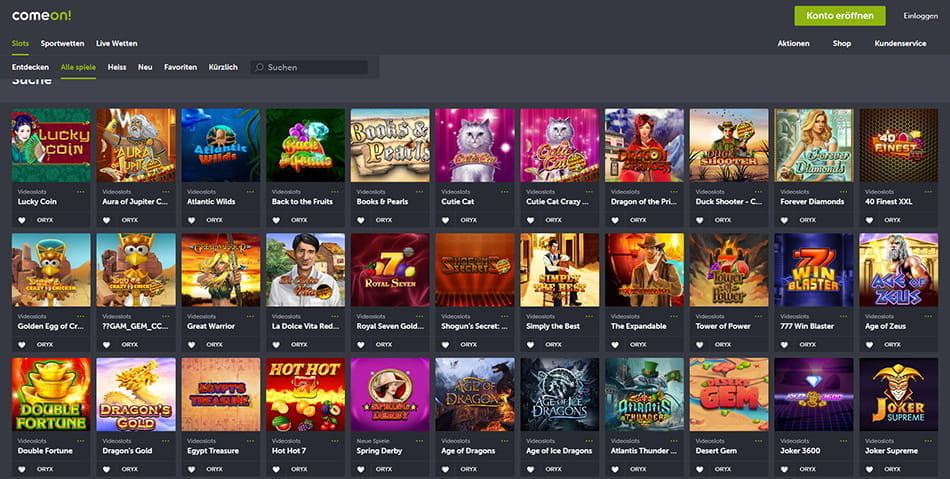Click the ComeOn! logo

(x=41, y=16)
